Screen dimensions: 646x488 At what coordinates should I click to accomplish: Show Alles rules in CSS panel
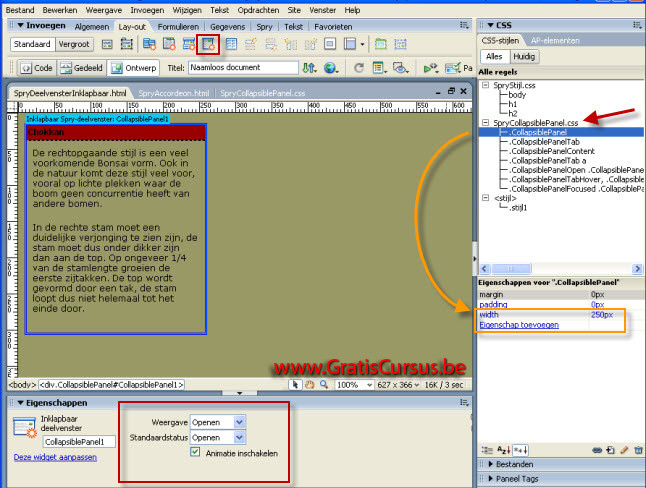point(494,56)
